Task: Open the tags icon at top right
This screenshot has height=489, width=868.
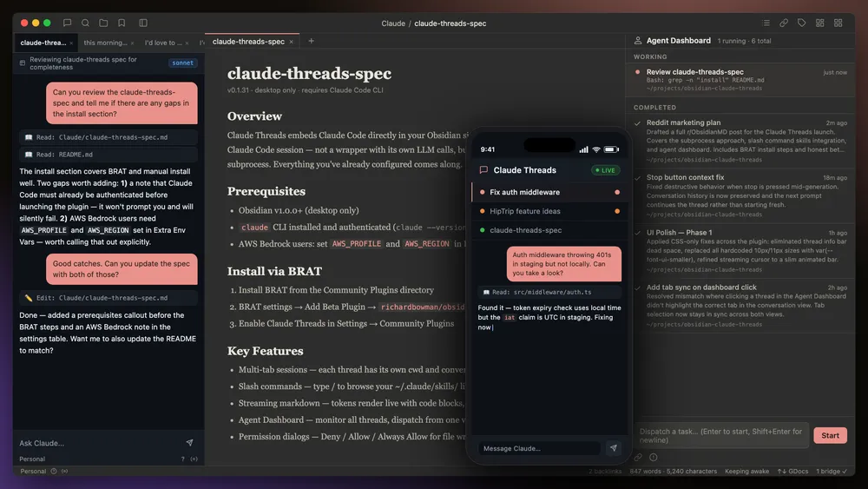Action: click(x=801, y=23)
